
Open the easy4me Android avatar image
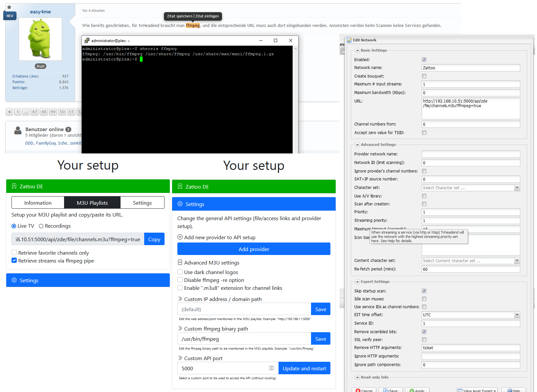point(40,39)
